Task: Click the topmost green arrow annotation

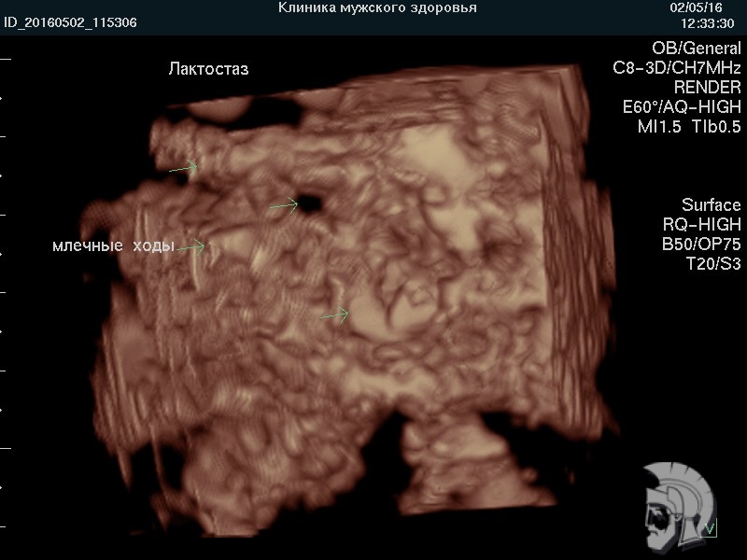Action: click(x=183, y=169)
